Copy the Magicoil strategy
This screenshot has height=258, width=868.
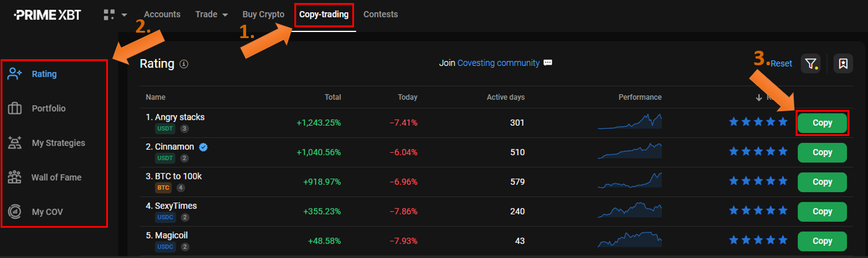click(x=822, y=241)
